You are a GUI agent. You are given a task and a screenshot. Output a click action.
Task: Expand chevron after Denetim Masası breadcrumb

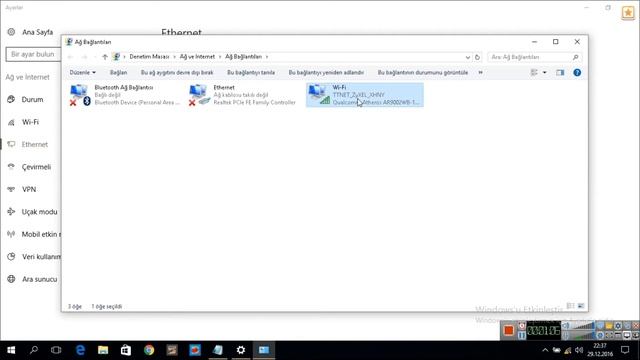[x=174, y=57]
